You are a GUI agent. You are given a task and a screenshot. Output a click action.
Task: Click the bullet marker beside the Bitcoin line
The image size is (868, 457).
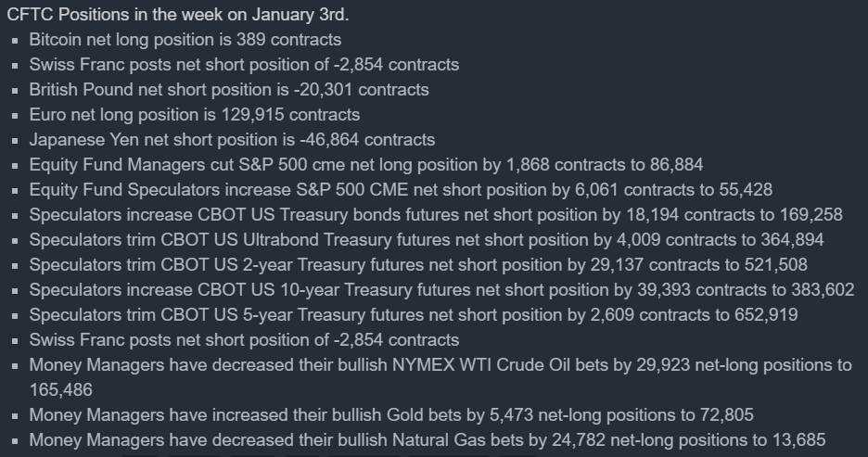(16, 41)
